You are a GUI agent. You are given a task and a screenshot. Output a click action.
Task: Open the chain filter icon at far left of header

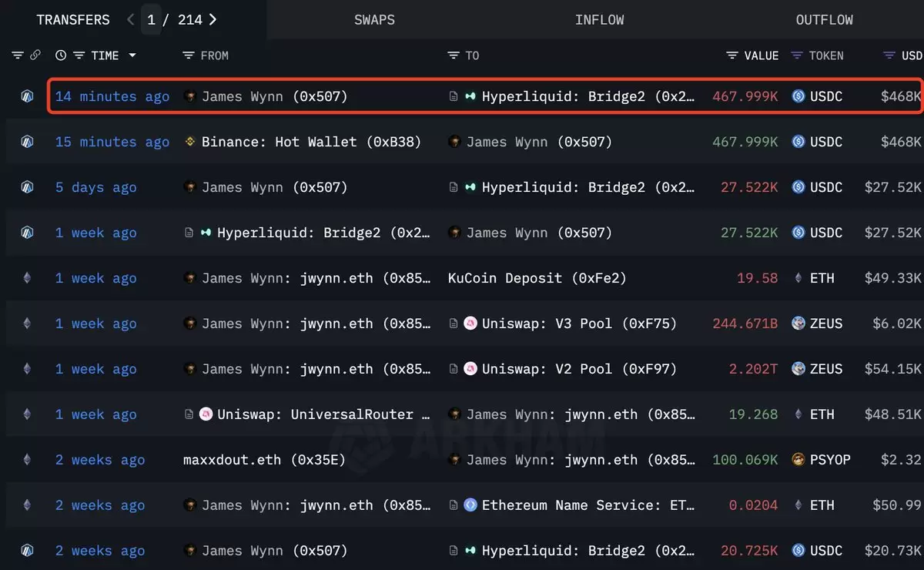point(18,55)
